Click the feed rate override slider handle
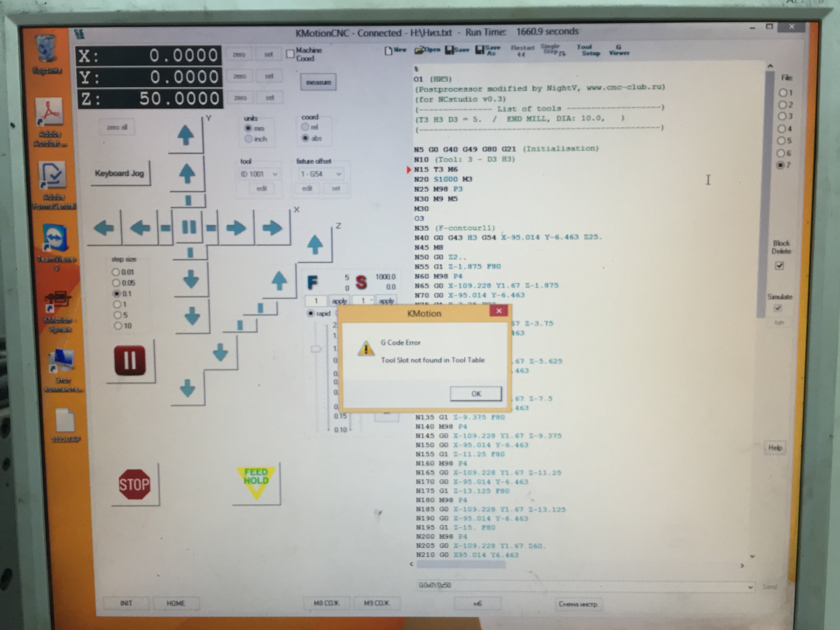This screenshot has height=630, width=840. pos(316,349)
